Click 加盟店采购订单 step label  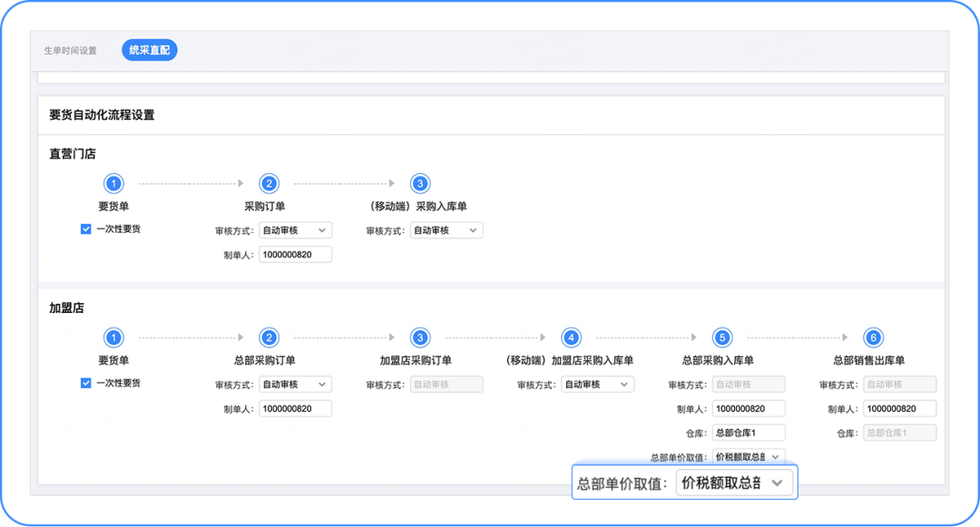pos(416,360)
